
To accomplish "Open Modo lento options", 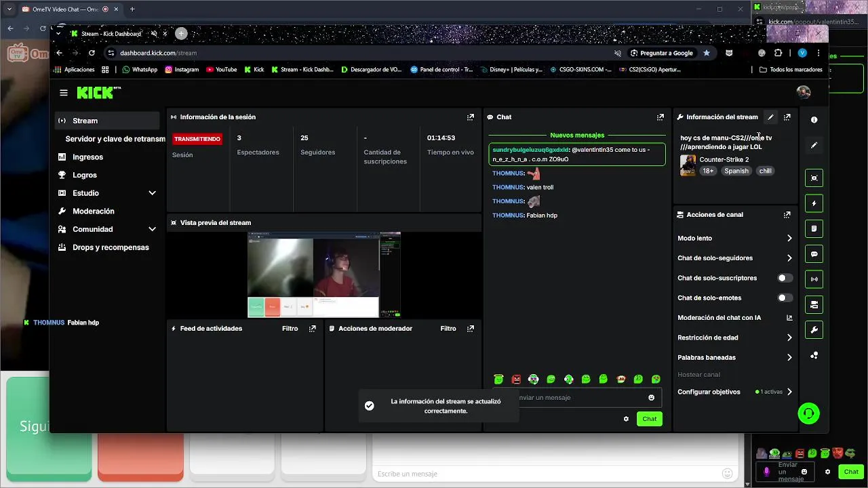I will point(735,239).
